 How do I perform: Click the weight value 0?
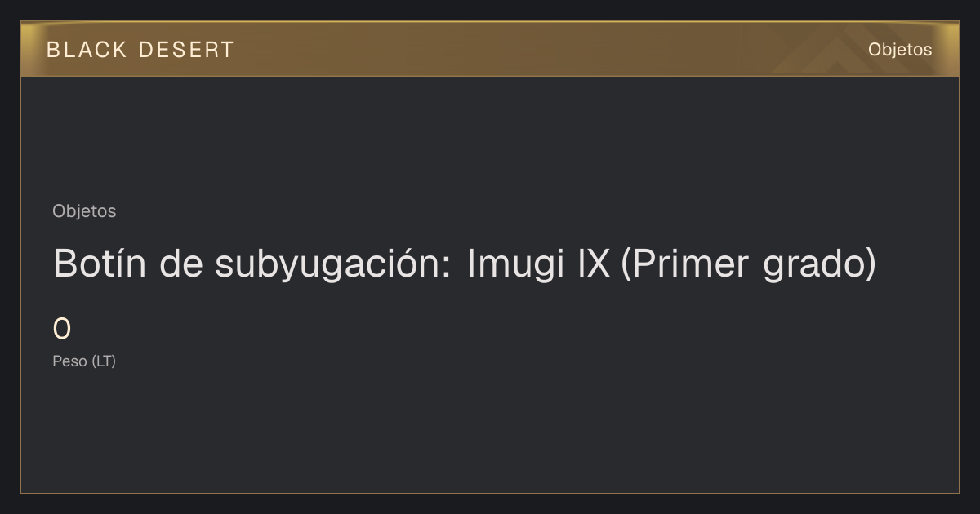(62, 330)
